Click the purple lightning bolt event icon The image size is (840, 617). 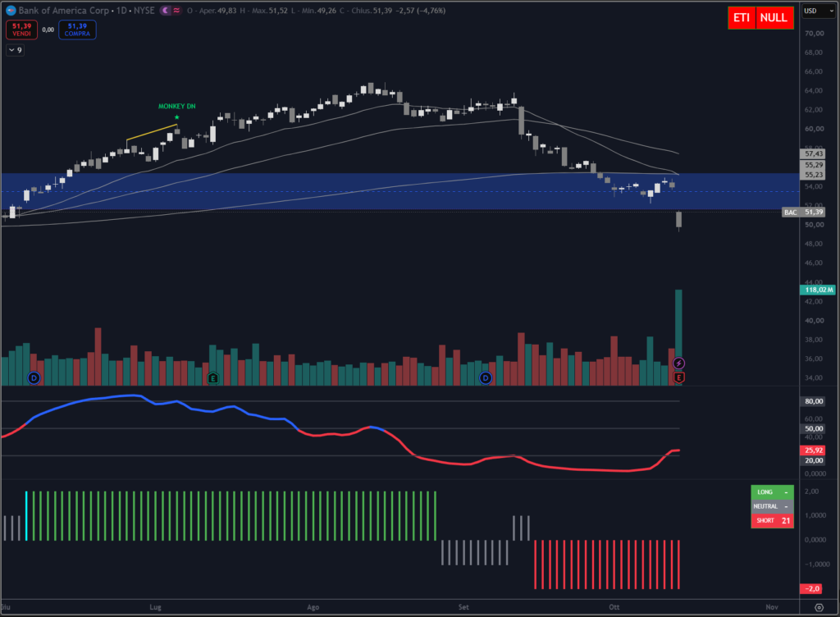(678, 363)
